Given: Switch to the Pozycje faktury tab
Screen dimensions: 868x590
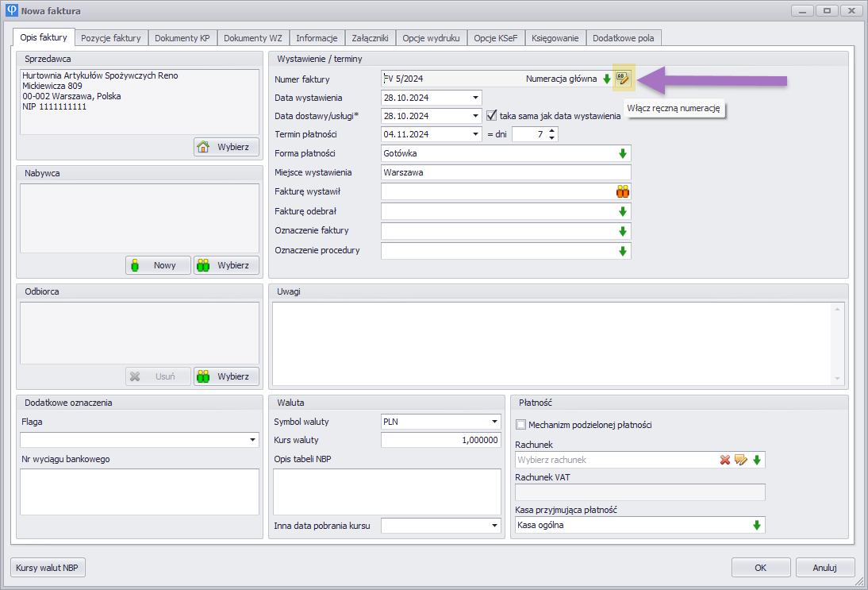Looking at the screenshot, I should [111, 38].
